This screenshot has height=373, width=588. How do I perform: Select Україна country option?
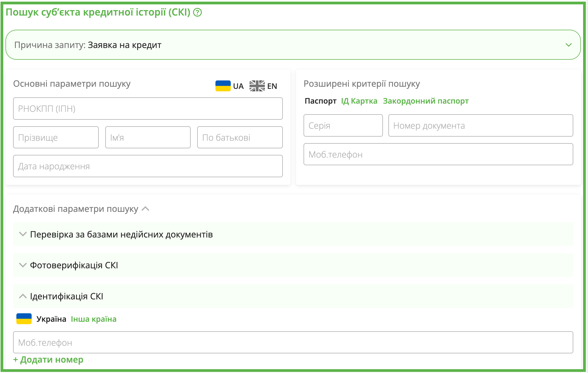pos(51,319)
